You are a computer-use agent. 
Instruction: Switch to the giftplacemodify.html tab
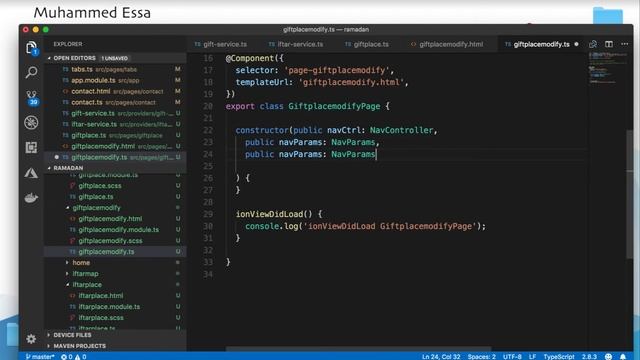click(447, 44)
